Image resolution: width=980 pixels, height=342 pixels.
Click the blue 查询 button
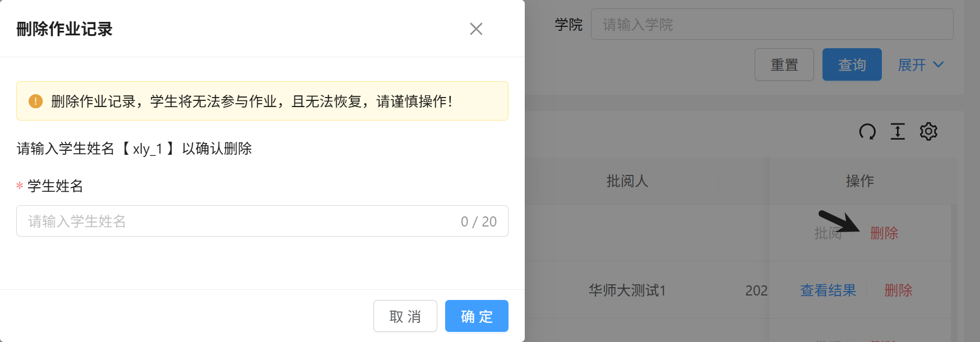pos(852,65)
